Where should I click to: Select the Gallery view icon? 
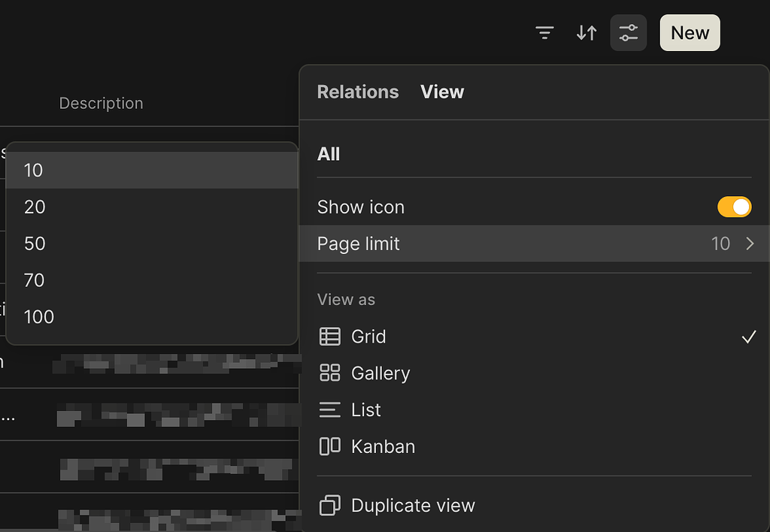click(329, 373)
